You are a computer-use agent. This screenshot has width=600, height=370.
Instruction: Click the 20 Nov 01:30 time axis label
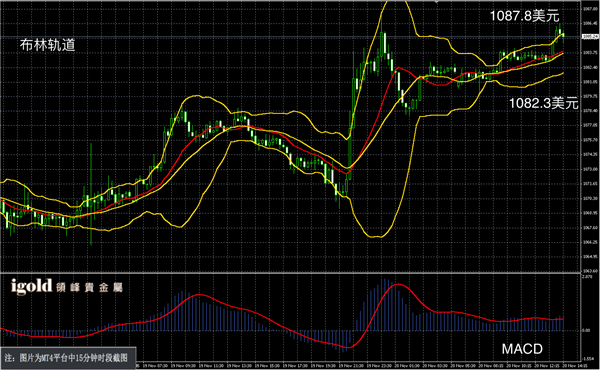click(407, 366)
